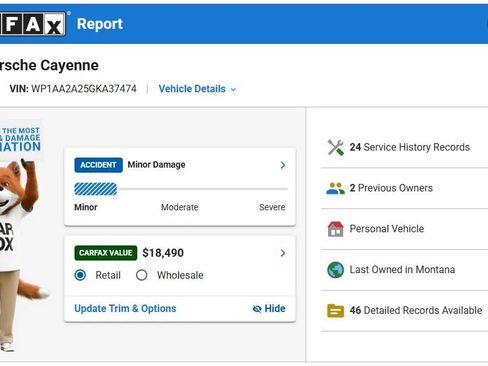Click the globe Last Owned icon
The height and width of the screenshot is (366, 488).
[335, 270]
